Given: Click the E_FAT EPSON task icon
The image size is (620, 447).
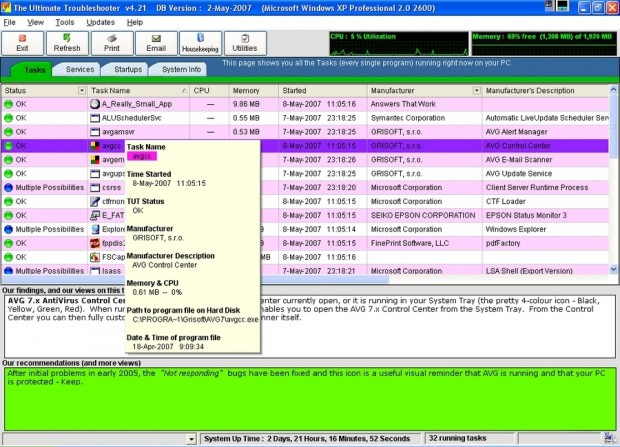Looking at the screenshot, I should point(95,215).
